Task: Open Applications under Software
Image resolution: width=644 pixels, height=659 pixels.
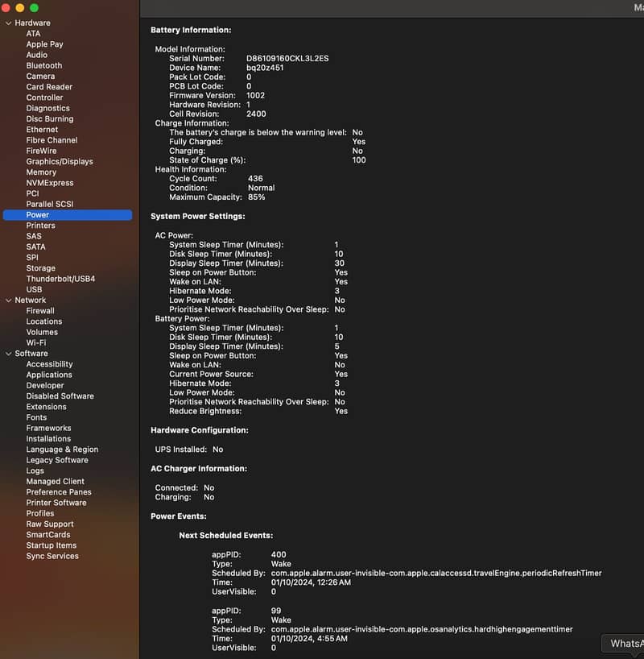Action: click(x=49, y=375)
